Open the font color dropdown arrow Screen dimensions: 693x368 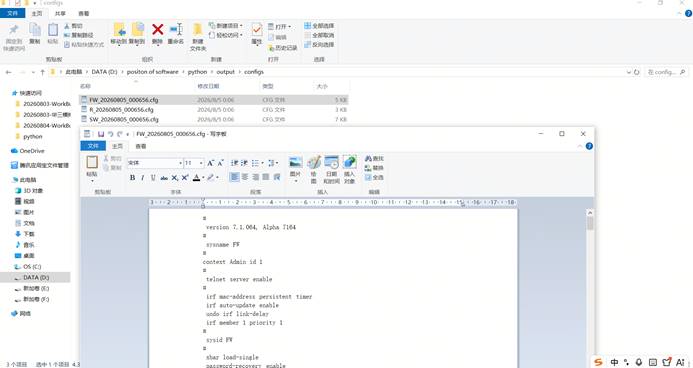(x=203, y=178)
